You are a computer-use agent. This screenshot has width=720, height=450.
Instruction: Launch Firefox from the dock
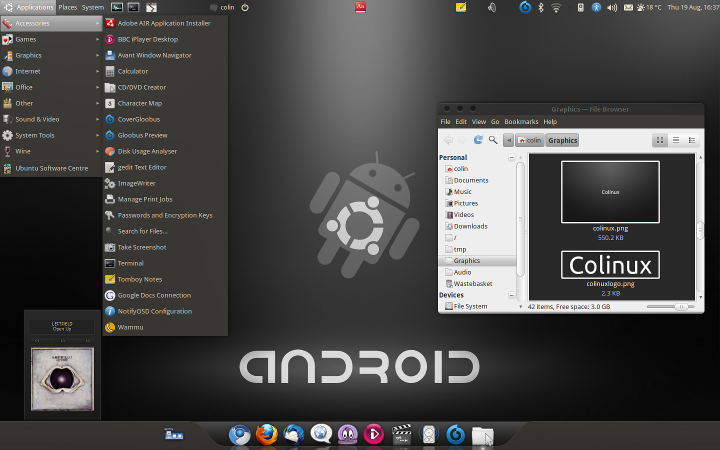(266, 434)
